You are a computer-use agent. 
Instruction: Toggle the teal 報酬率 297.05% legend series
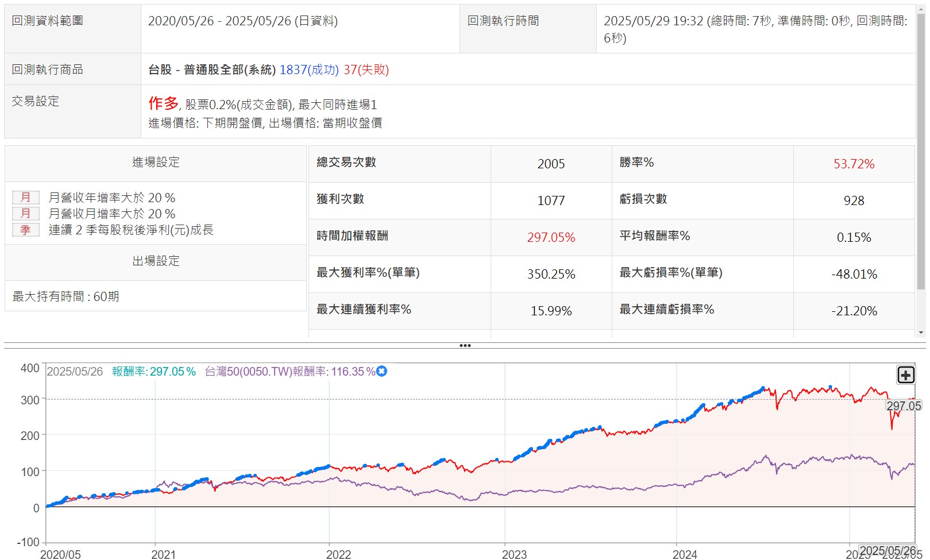[153, 372]
